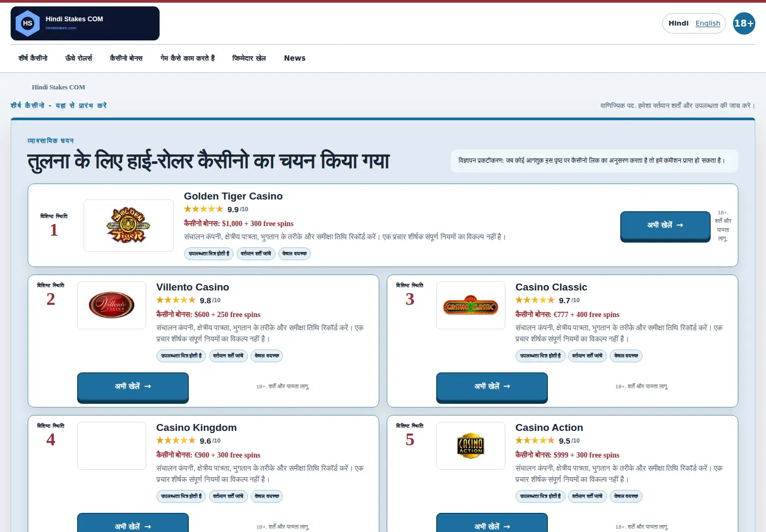766x532 pixels.
Task: Click Casino Kingdom केवल वयस्क tag
Action: coord(267,496)
